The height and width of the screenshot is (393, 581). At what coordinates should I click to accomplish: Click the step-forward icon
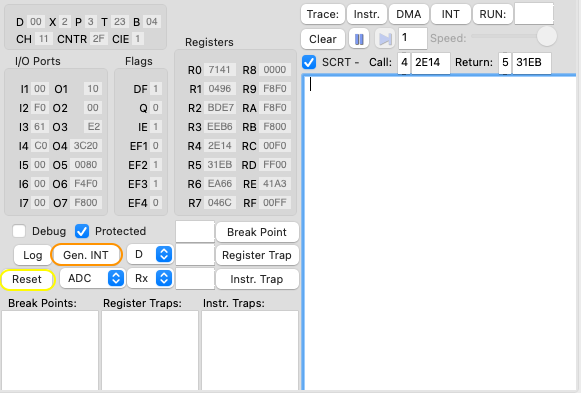[x=385, y=39]
